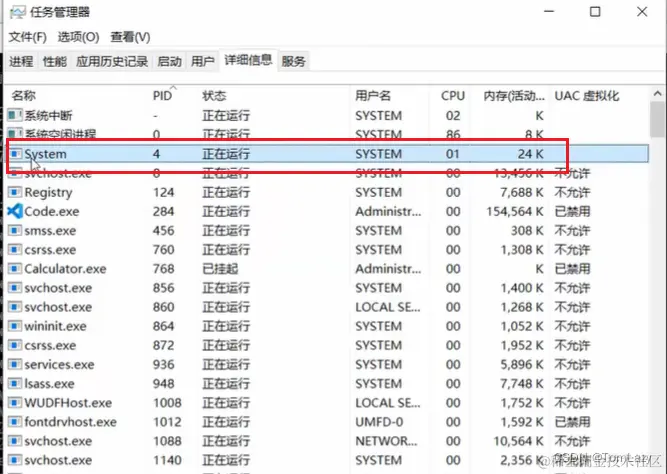Click the Task Manager title bar icon
Screen dimensions: 667x474
[x=17, y=12]
